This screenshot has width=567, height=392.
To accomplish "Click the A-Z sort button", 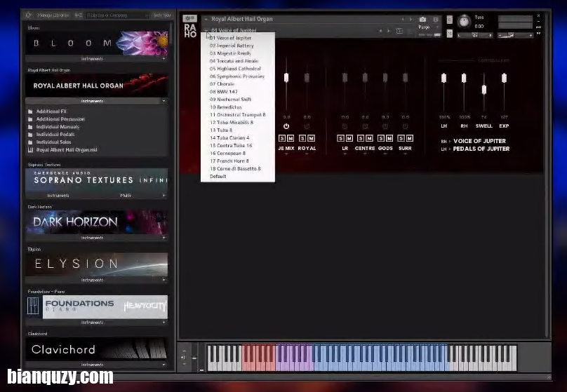I will 79,15.
